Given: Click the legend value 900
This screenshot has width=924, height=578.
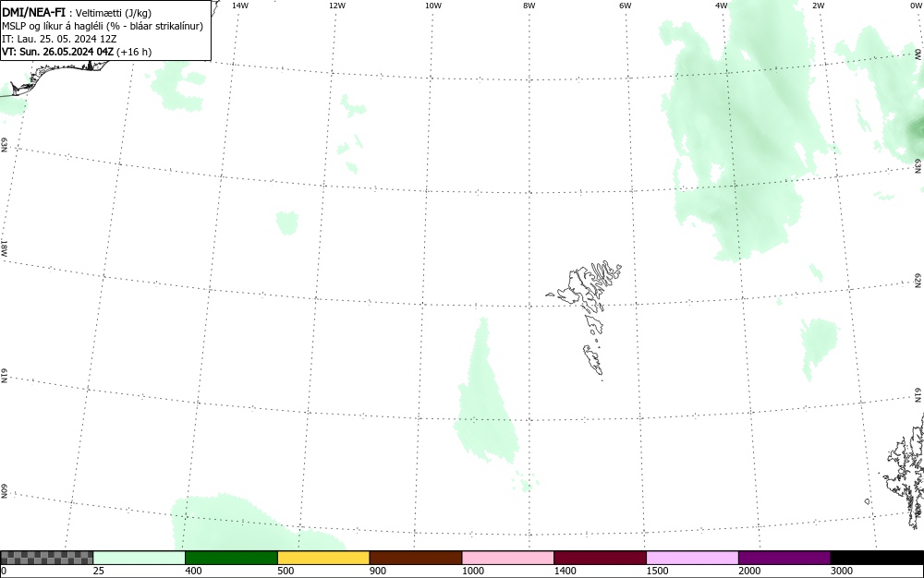Looking at the screenshot, I should pyautogui.click(x=378, y=571).
